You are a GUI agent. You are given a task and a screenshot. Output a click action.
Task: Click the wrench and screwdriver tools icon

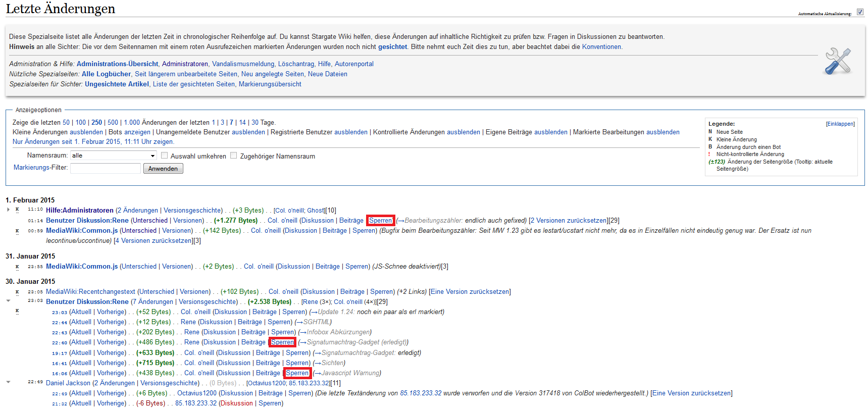(x=838, y=61)
